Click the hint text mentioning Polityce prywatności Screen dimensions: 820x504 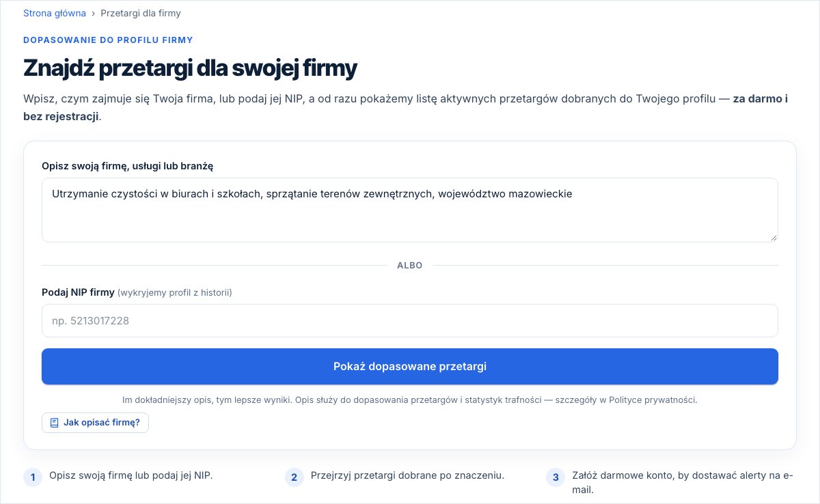point(410,400)
